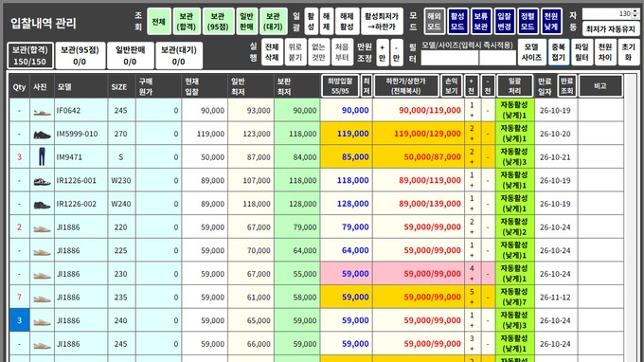Image resolution: width=644 pixels, height=362 pixels.
Task: Click the 천원차이 filter button
Action: 605,53
